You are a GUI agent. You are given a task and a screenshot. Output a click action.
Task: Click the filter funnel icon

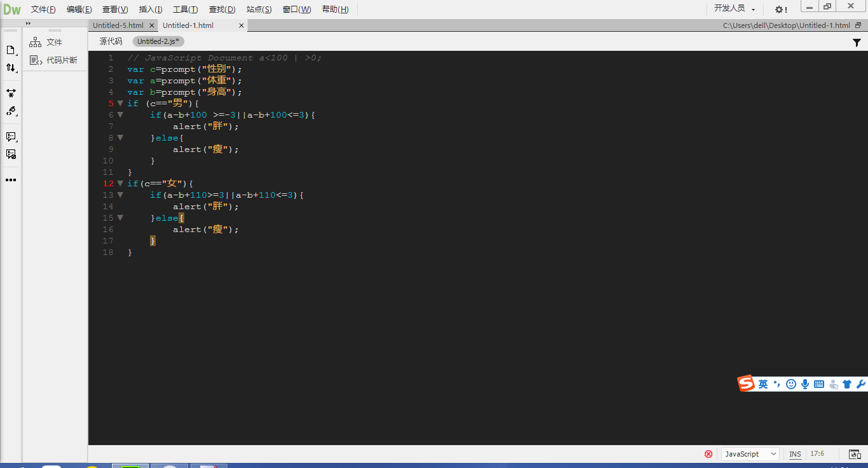[857, 43]
